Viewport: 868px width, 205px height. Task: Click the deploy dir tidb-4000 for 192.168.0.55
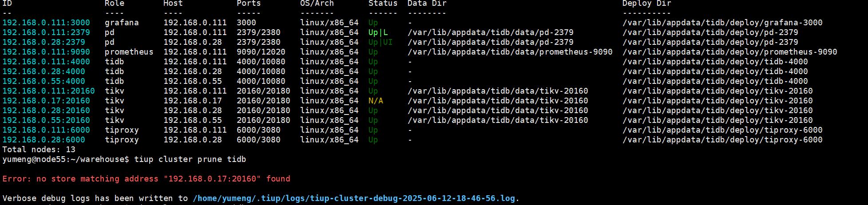tap(715, 81)
